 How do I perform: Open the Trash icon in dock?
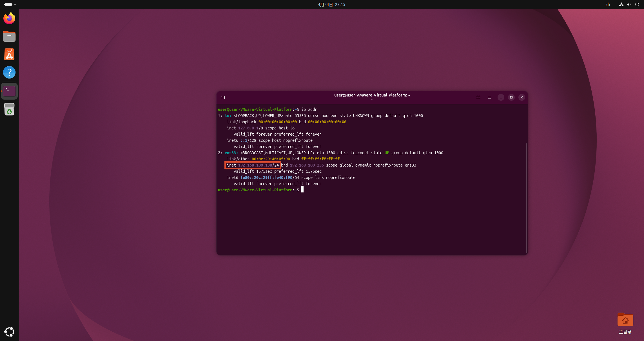9,109
